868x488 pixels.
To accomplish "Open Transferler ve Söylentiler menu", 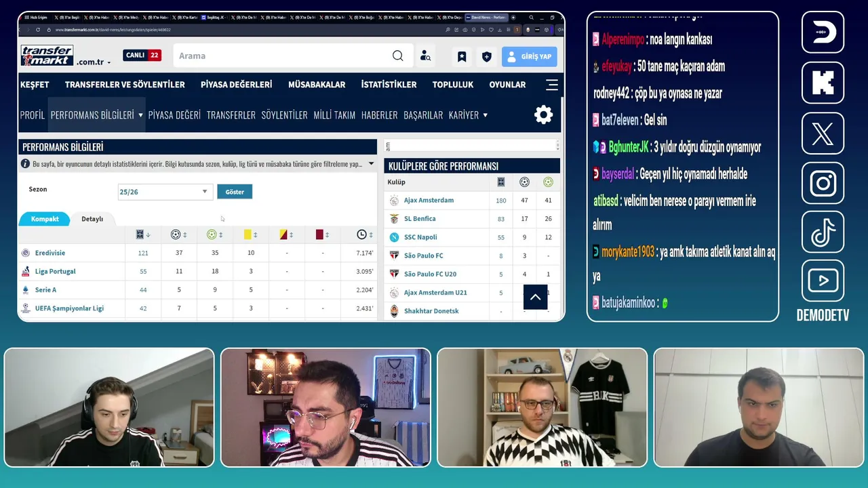I will click(x=125, y=85).
